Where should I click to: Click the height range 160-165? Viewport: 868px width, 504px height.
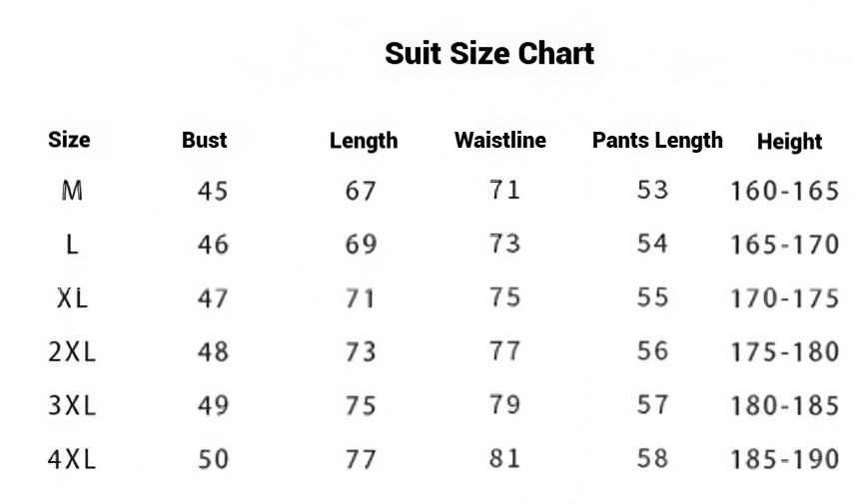tap(785, 192)
